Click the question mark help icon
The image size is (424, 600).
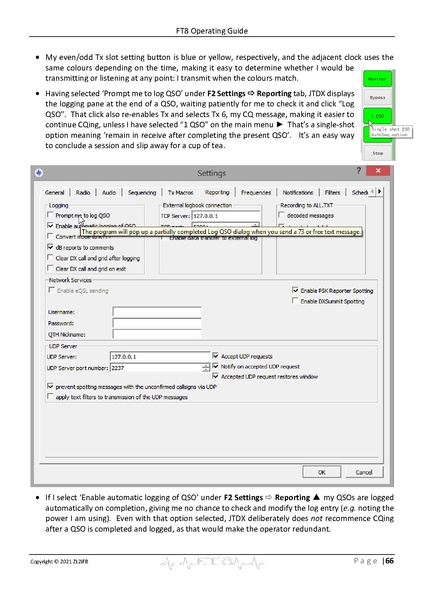pyautogui.click(x=359, y=171)
